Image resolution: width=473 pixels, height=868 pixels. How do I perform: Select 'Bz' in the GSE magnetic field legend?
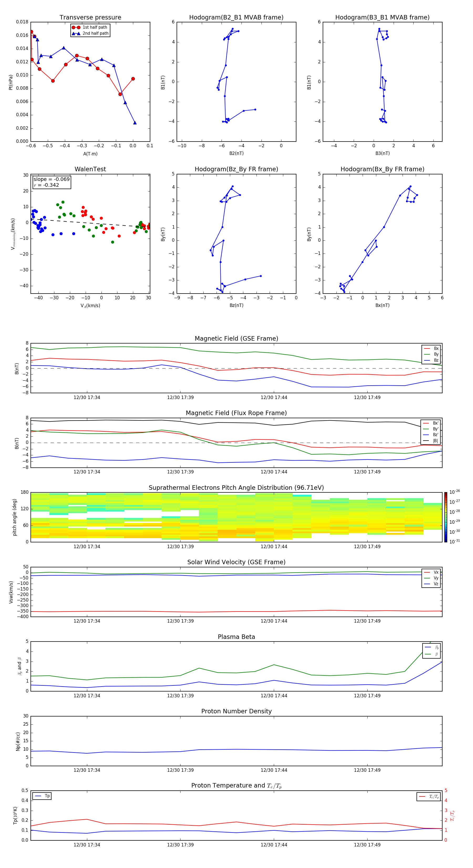point(431,360)
